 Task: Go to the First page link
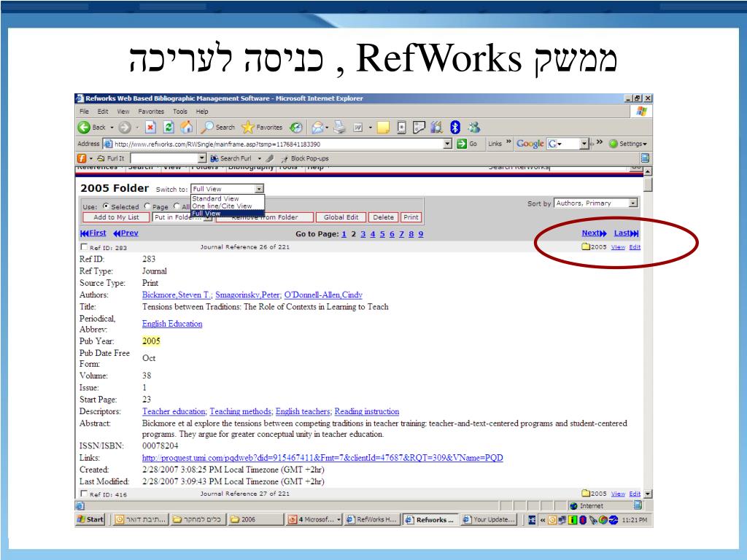pyautogui.click(x=93, y=233)
